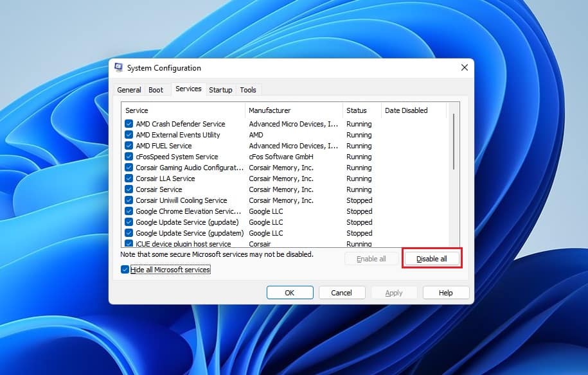Click cFos Software GmbH manufacturer cell
The image size is (588, 375).
[x=281, y=156]
